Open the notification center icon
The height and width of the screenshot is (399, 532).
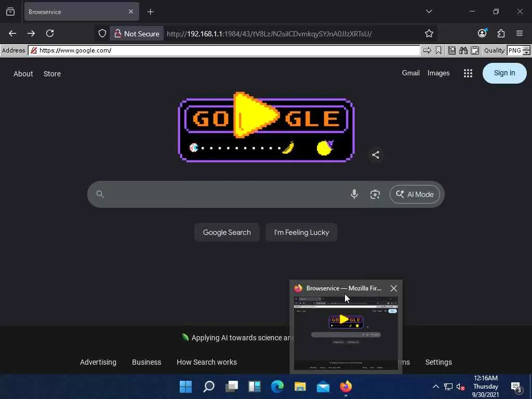pyautogui.click(x=516, y=387)
